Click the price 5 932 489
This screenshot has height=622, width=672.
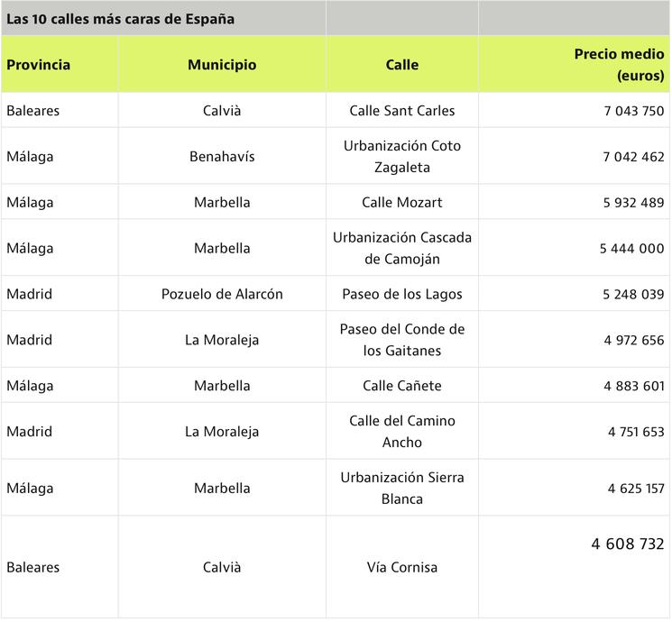[633, 203]
